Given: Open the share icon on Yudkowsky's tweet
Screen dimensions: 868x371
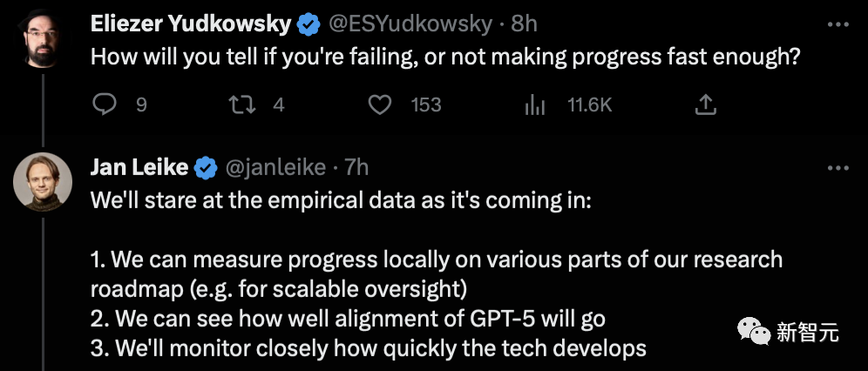Looking at the screenshot, I should [706, 105].
